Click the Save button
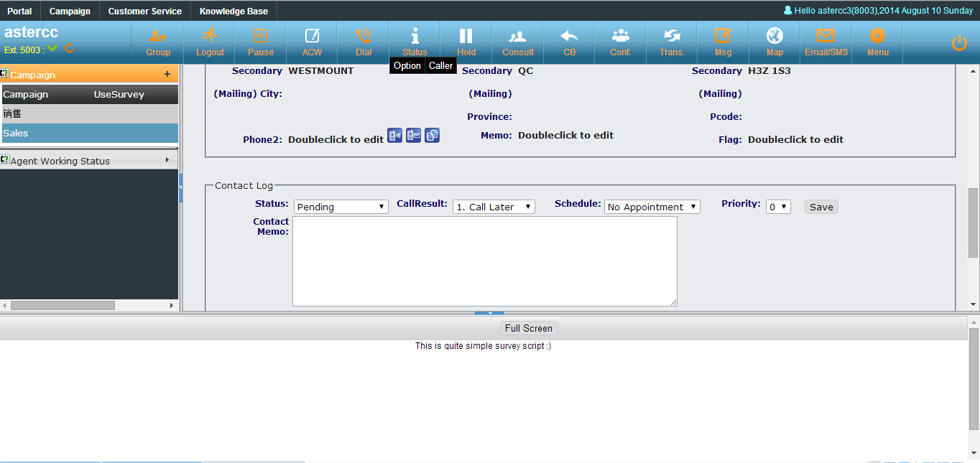 coord(821,207)
